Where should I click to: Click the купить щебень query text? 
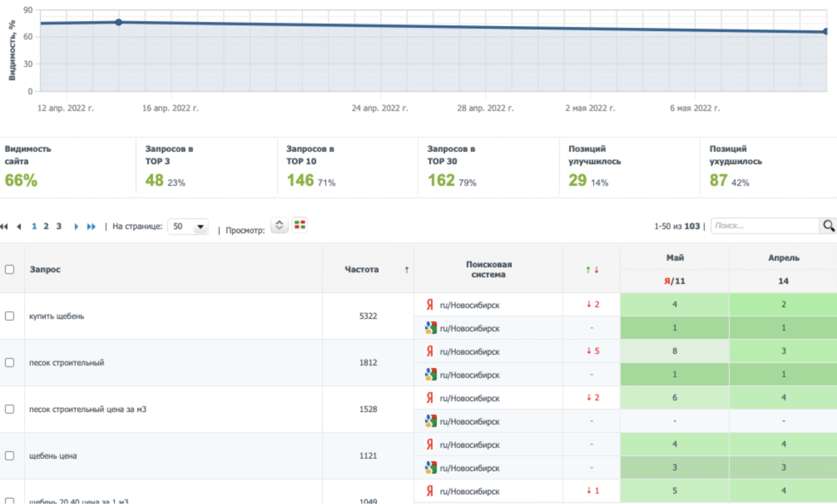pyautogui.click(x=57, y=316)
